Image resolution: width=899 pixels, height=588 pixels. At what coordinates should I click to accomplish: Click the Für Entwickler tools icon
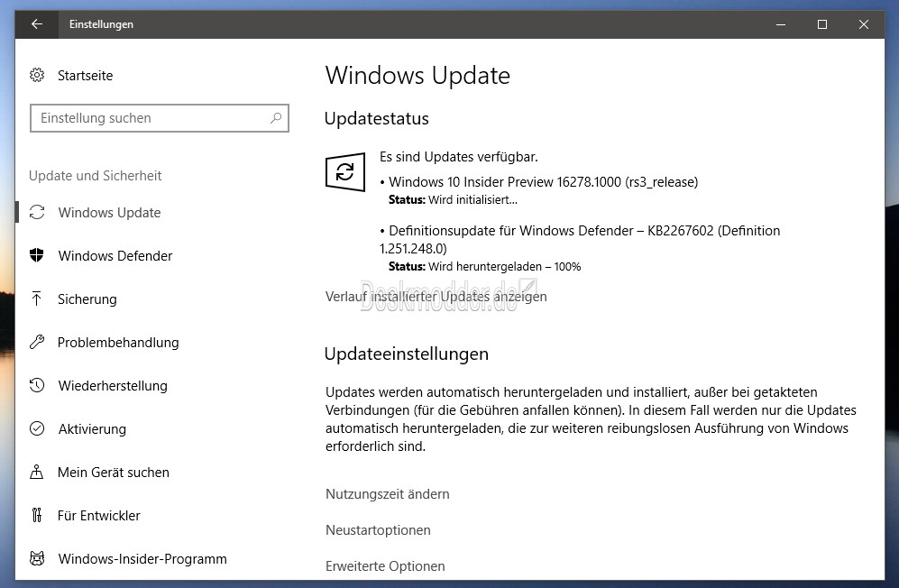pos(37,515)
